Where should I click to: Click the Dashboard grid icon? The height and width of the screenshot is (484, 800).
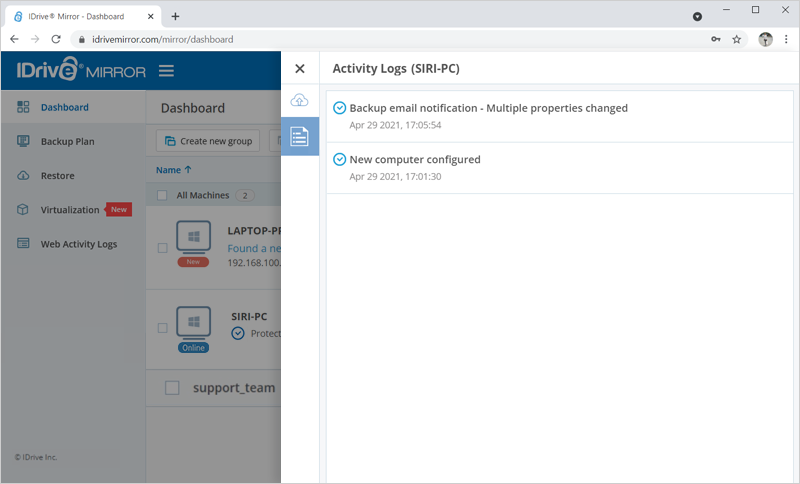coord(23,107)
